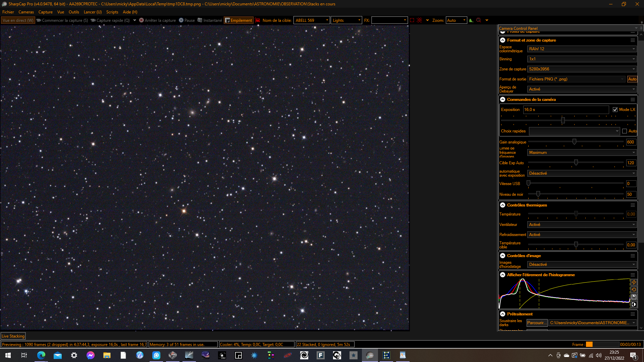Viewport: 644px width, 362px height.
Task: Save the histogram stretch using floppy icon
Action: [x=634, y=297]
